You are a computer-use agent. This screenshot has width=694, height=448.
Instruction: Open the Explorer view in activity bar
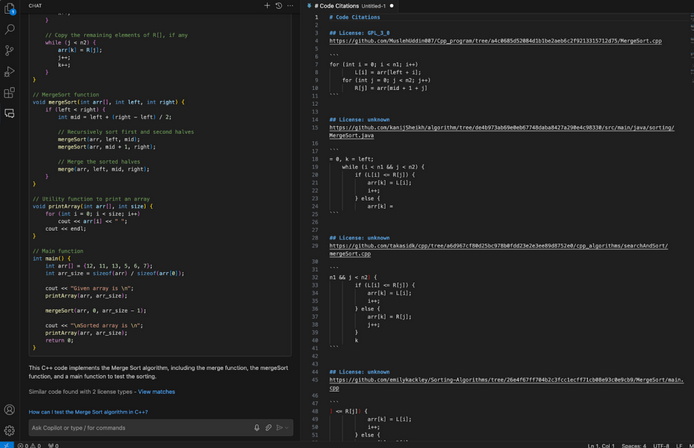coord(10,8)
